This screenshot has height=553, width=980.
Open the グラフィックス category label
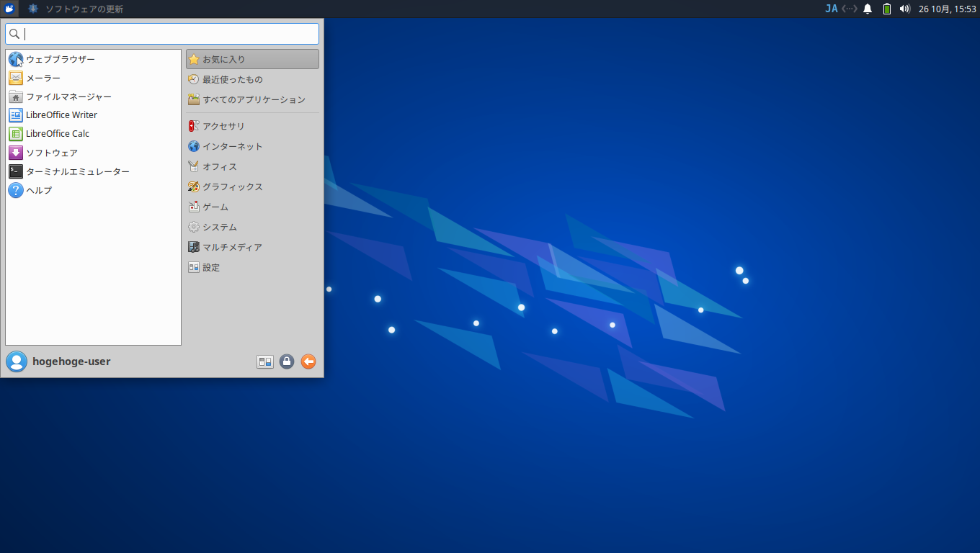[233, 186]
